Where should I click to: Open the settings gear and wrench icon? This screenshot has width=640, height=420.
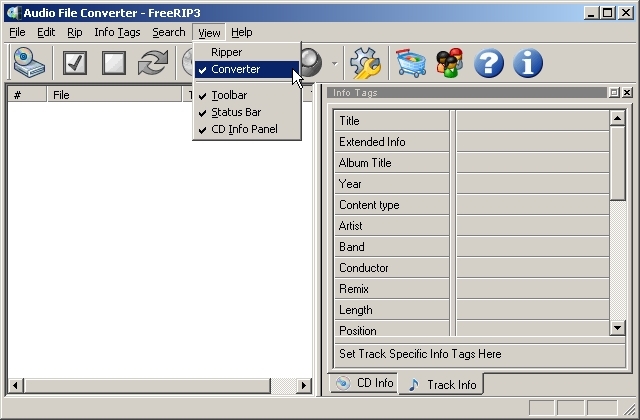pos(365,62)
